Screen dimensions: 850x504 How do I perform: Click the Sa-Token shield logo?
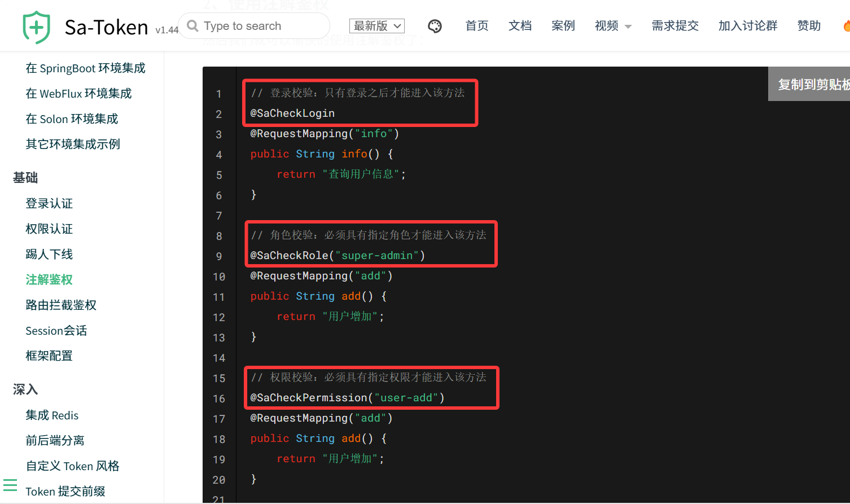click(37, 27)
